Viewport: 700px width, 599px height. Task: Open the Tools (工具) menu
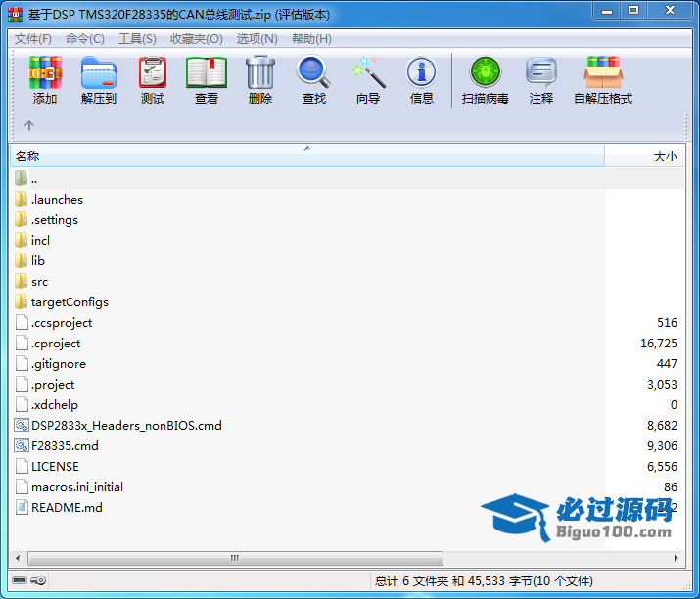(x=137, y=39)
